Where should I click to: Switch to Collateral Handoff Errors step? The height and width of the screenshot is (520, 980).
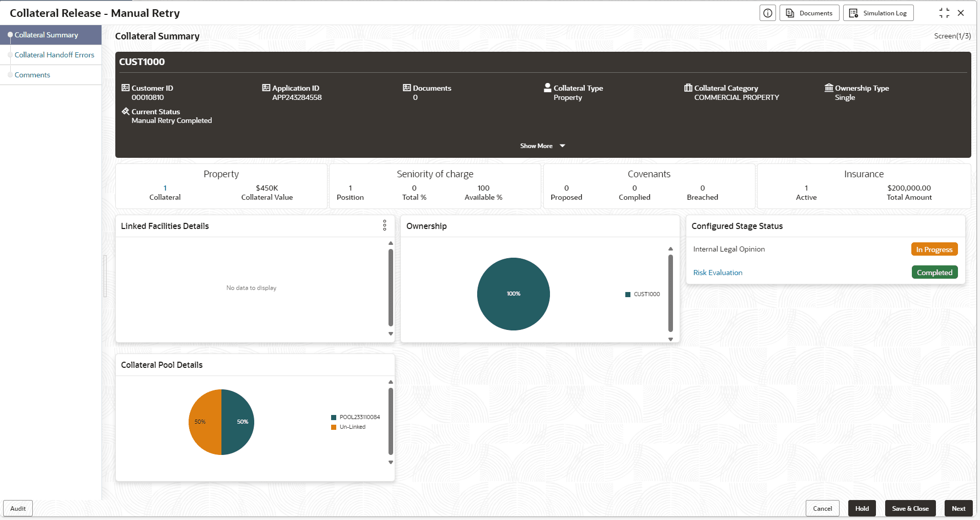point(54,55)
